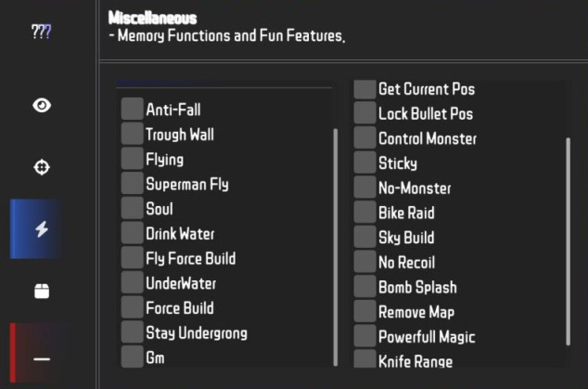Screen dimensions: 588x389
Task: Enable Superman Fly checkbox
Action: [x=133, y=183]
